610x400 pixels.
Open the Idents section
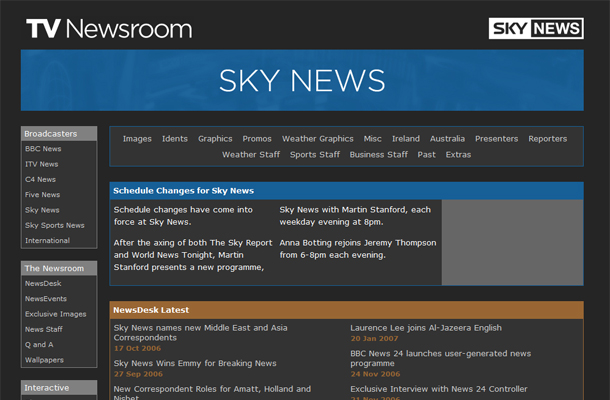point(175,139)
